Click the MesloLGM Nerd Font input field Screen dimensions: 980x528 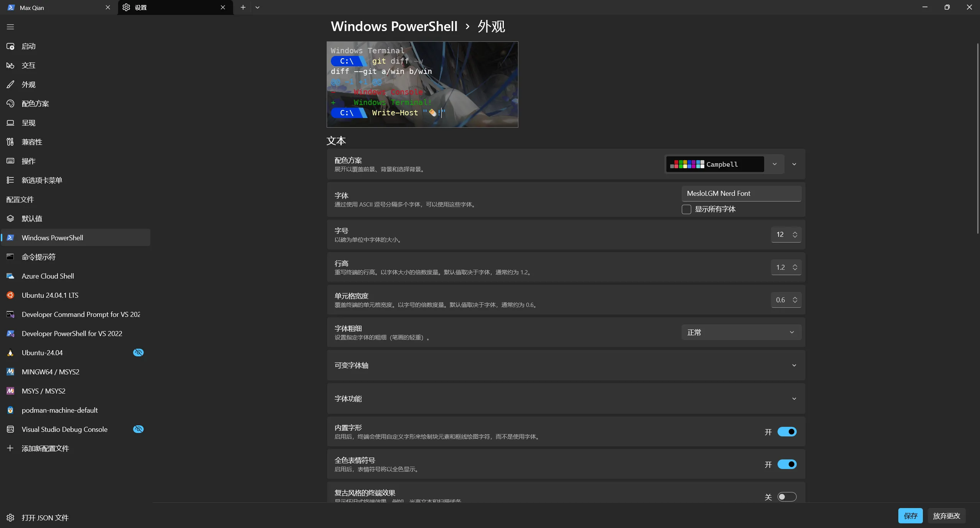coord(741,193)
